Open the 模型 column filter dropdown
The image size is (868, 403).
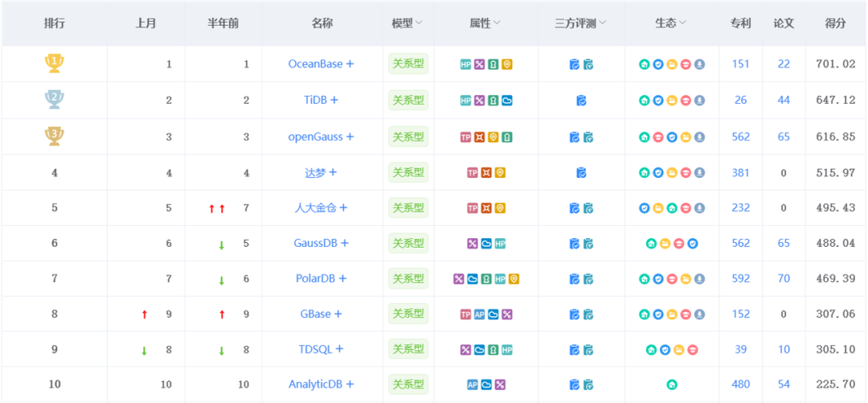419,23
